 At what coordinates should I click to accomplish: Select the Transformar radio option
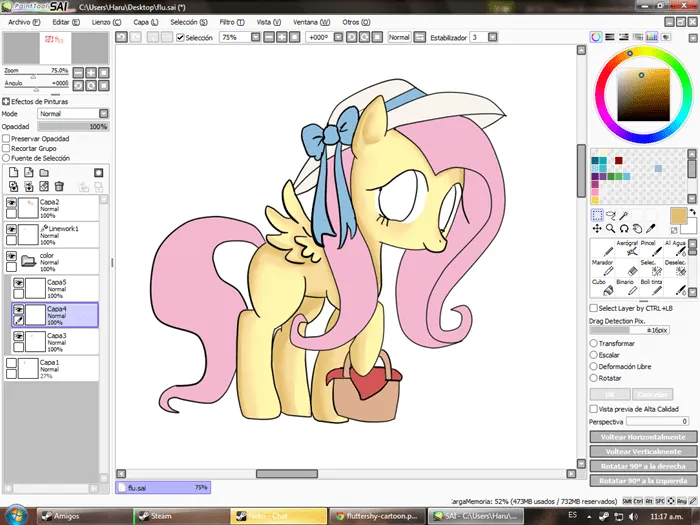tap(593, 343)
